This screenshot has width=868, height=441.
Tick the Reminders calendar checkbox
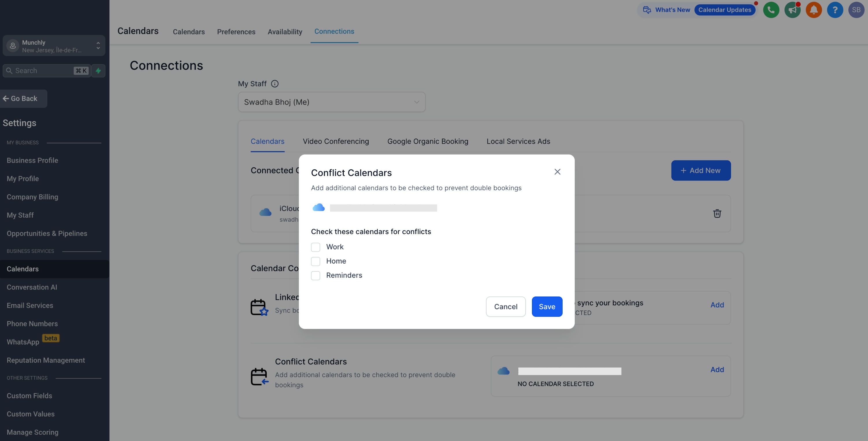316,276
